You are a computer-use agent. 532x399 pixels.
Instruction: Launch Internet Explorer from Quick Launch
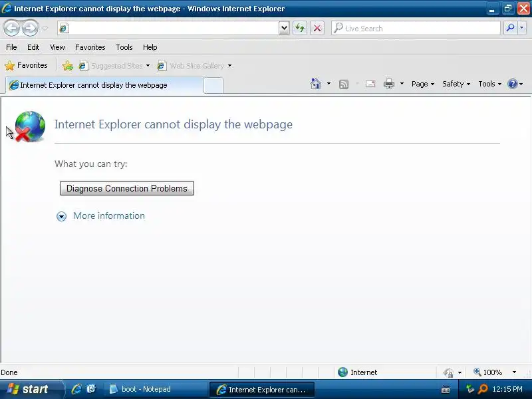[76, 389]
